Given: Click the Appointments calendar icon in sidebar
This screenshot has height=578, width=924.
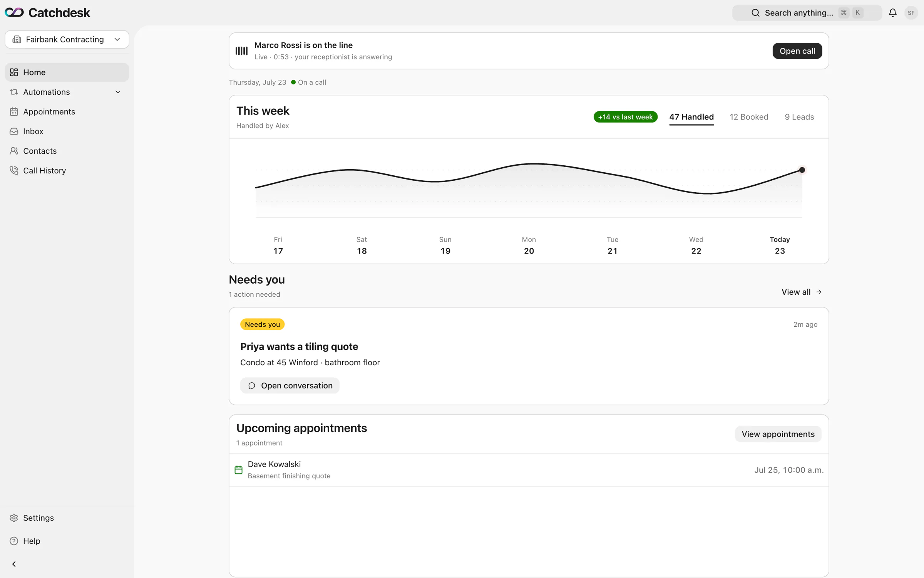Looking at the screenshot, I should point(14,112).
